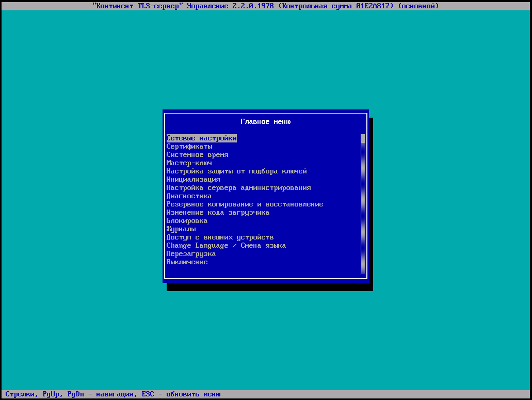Viewport: 532px width, 400px height.
Task: Click the Главное меню dialog title
Action: 266,121
